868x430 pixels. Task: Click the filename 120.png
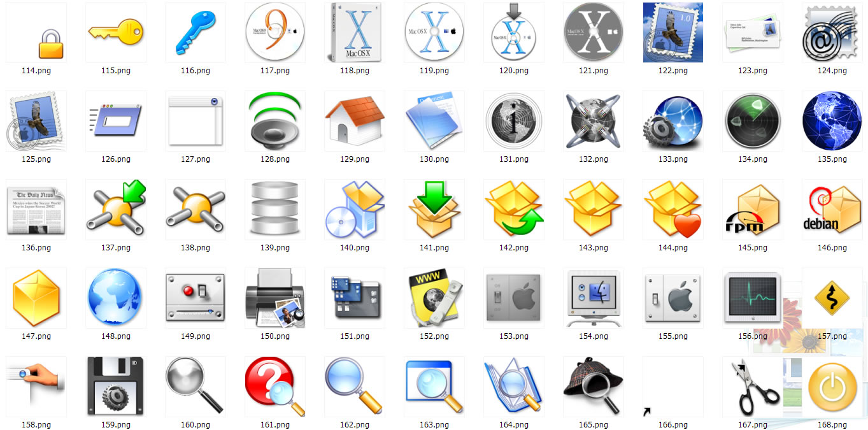point(514,71)
